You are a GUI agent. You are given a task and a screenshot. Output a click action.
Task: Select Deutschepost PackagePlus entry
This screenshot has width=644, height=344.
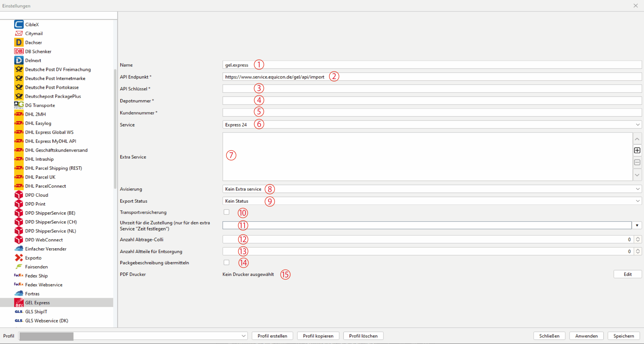pyautogui.click(x=53, y=96)
